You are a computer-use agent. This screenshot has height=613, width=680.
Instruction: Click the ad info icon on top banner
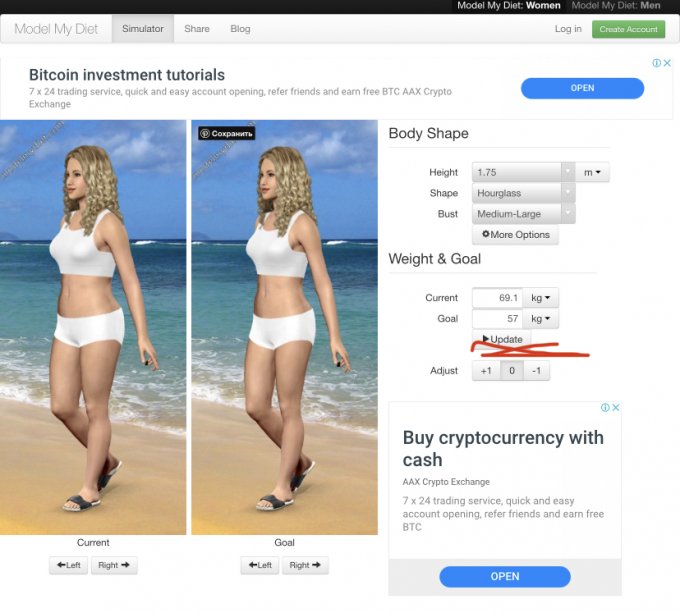pyautogui.click(x=657, y=63)
